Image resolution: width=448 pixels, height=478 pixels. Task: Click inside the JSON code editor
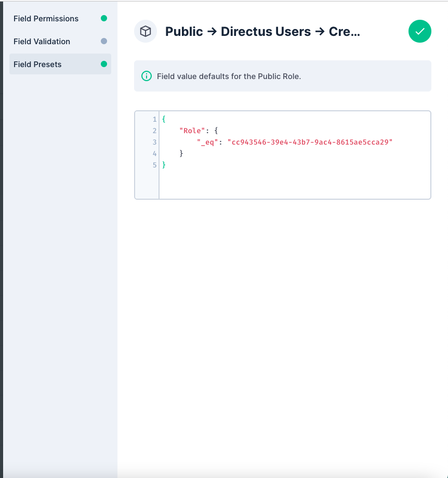coord(283,155)
